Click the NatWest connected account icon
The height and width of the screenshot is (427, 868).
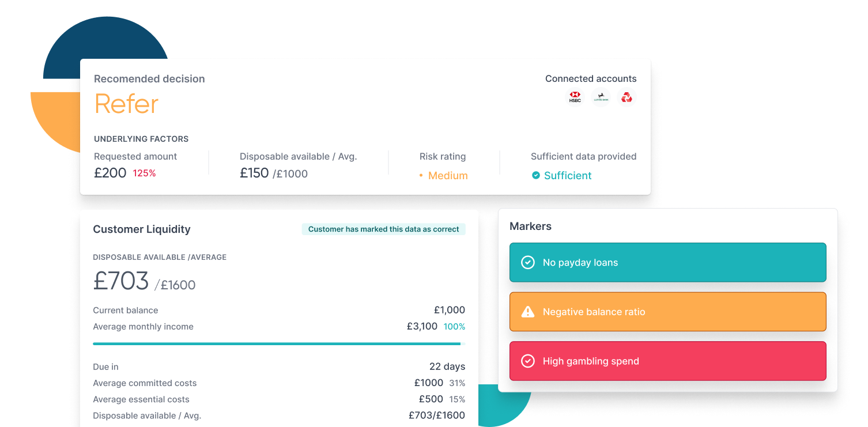[627, 97]
